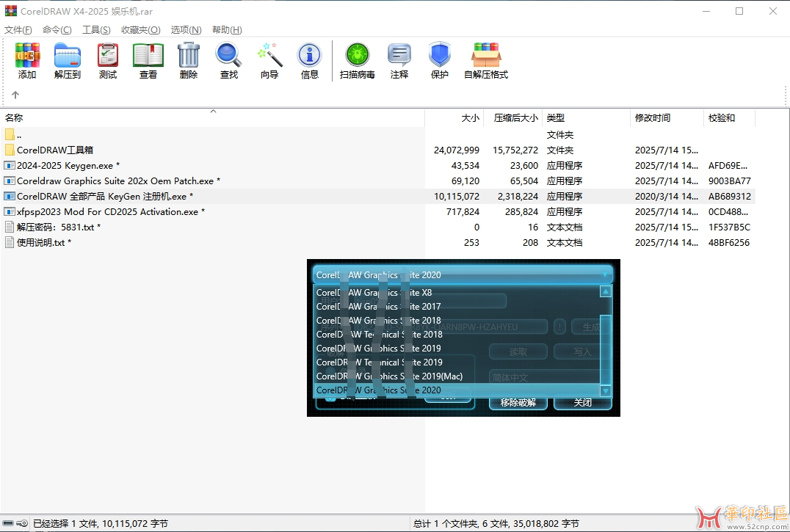Image resolution: width=790 pixels, height=532 pixels.
Task: Click the WinRAR title bar app icon
Action: [10, 10]
